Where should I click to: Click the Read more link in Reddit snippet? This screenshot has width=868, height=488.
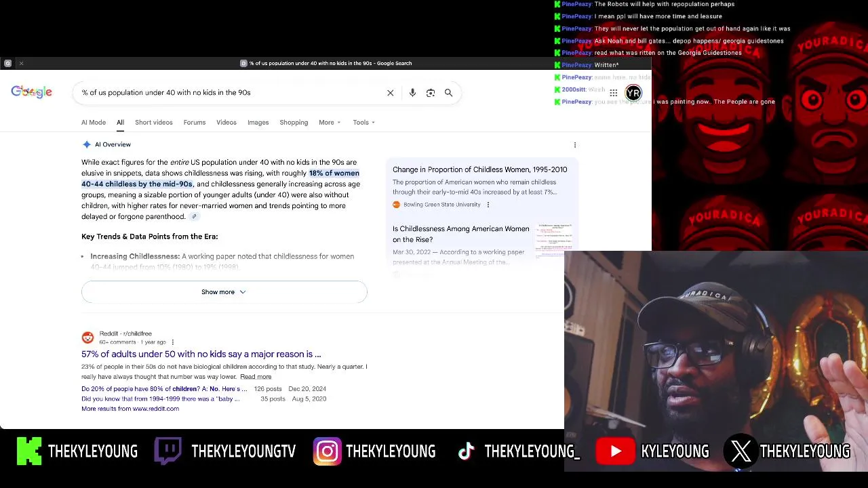(256, 377)
